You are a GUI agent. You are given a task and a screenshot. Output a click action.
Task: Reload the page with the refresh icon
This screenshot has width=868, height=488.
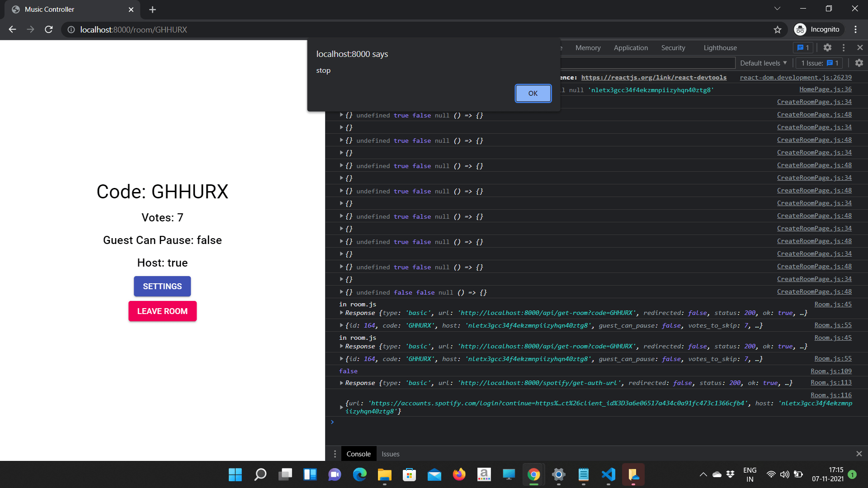pyautogui.click(x=49, y=29)
